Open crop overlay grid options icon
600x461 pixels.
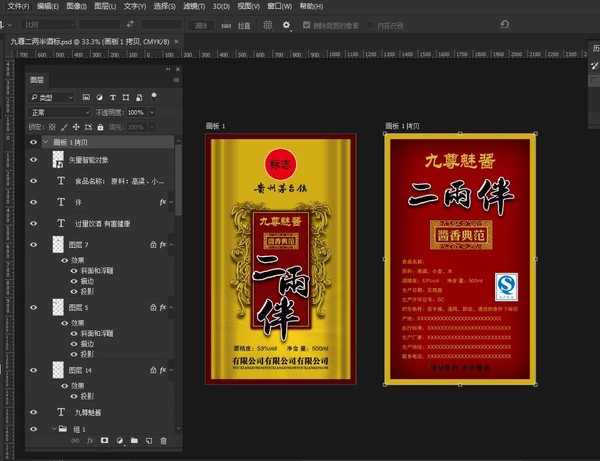pyautogui.click(x=267, y=25)
